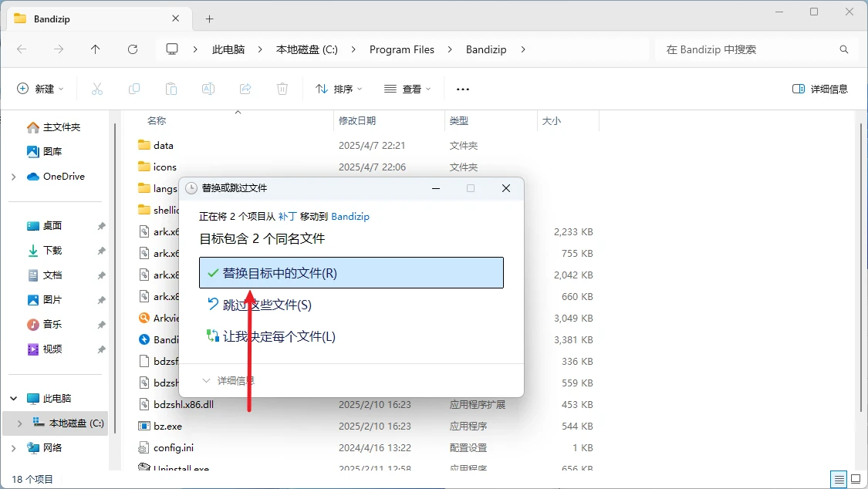This screenshot has height=489, width=868.
Task: Sort by 名称 column header
Action: [157, 120]
